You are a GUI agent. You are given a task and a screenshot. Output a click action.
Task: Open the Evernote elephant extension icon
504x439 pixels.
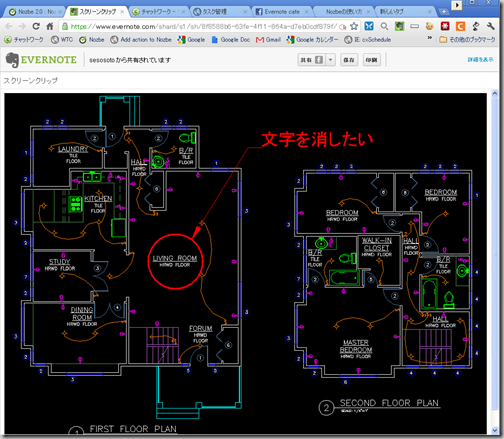[x=399, y=26]
